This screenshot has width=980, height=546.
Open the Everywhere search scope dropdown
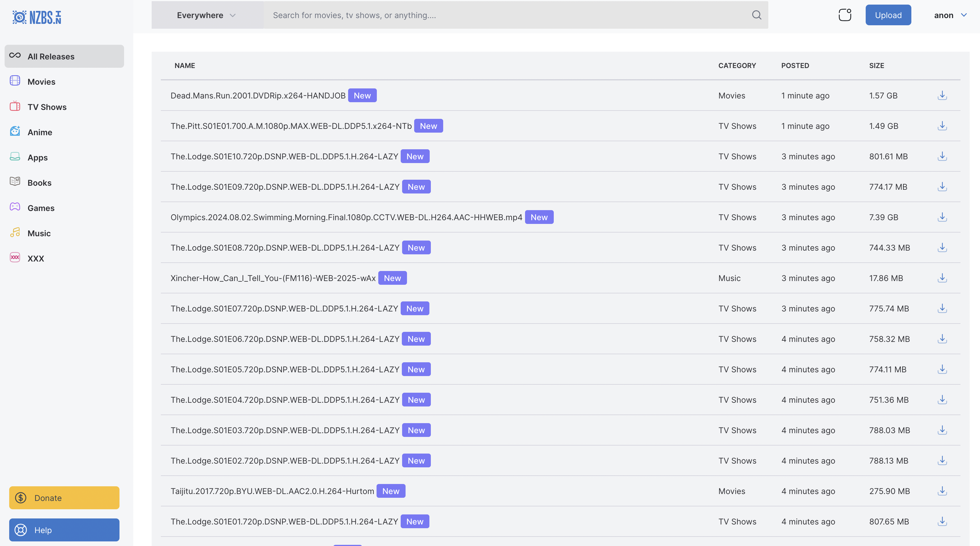point(207,15)
